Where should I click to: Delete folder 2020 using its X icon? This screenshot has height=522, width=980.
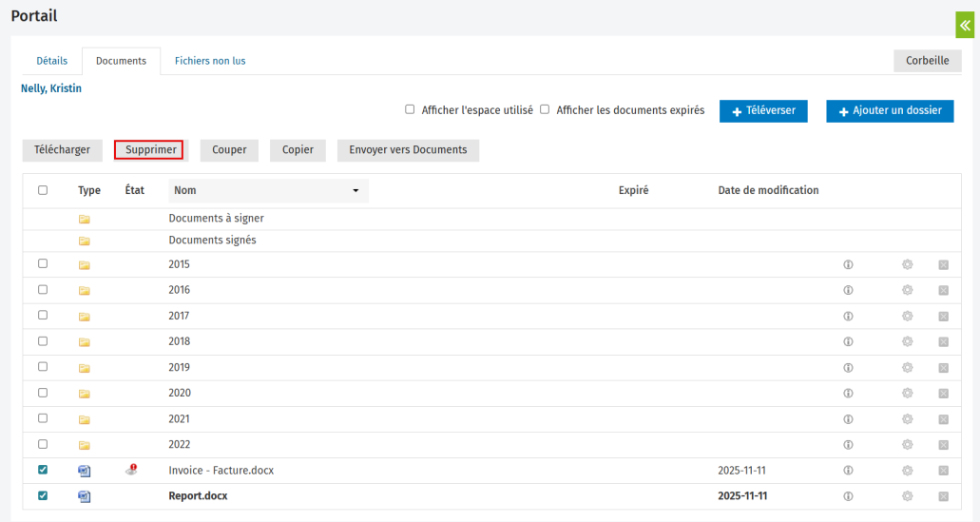tap(943, 393)
